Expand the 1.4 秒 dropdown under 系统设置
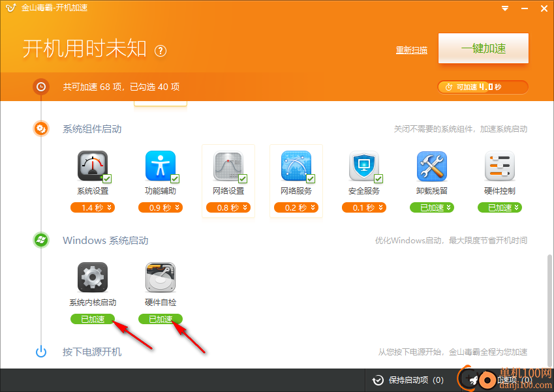The height and width of the screenshot is (392, 554). (x=93, y=207)
